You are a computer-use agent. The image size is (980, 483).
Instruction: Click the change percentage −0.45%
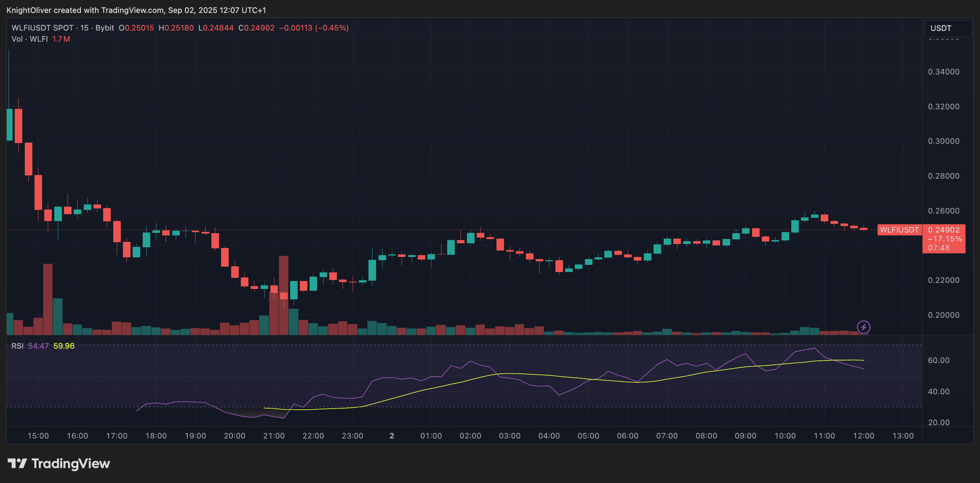coord(331,28)
